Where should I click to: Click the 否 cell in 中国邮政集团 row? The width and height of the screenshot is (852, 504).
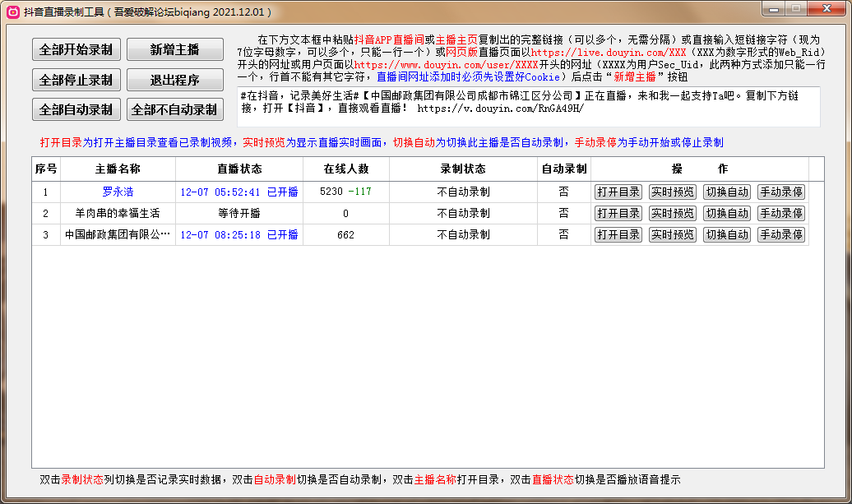564,234
